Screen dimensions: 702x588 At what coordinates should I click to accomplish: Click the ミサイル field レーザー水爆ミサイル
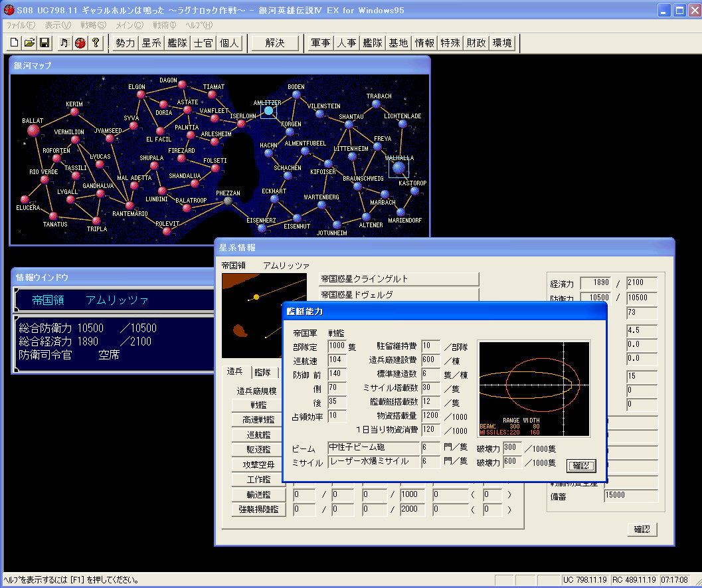(373, 462)
